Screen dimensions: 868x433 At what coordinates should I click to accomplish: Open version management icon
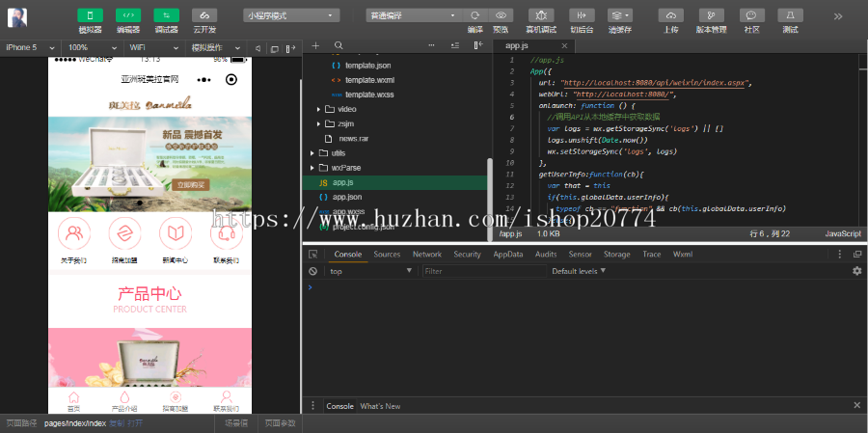click(711, 15)
